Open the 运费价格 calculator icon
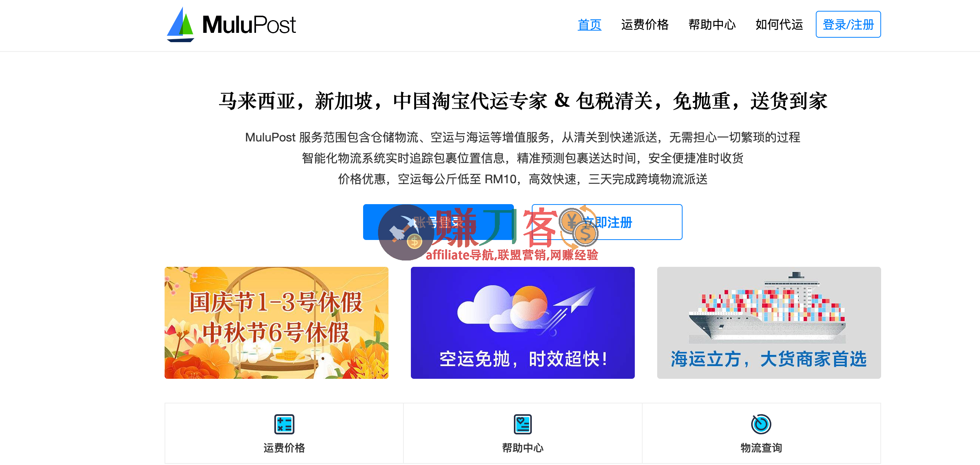The image size is (980, 465). click(x=284, y=424)
